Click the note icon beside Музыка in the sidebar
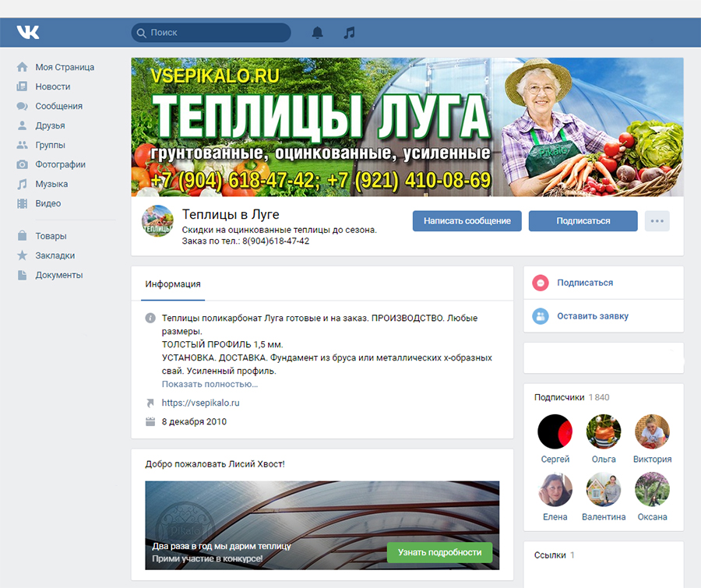Image resolution: width=701 pixels, height=588 pixels. click(x=22, y=184)
